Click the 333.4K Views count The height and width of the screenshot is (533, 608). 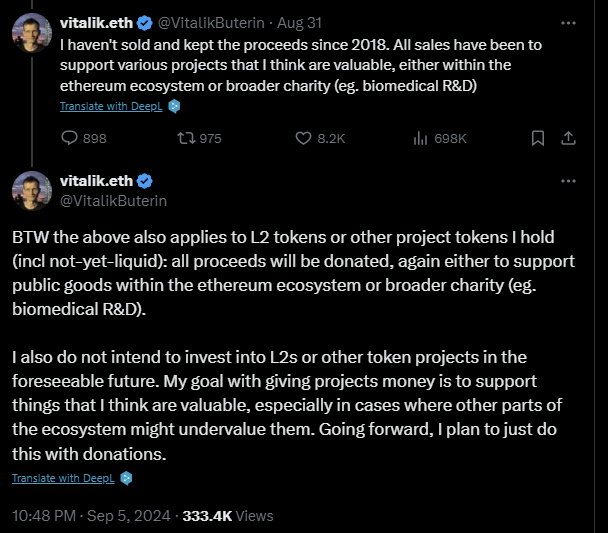(228, 516)
